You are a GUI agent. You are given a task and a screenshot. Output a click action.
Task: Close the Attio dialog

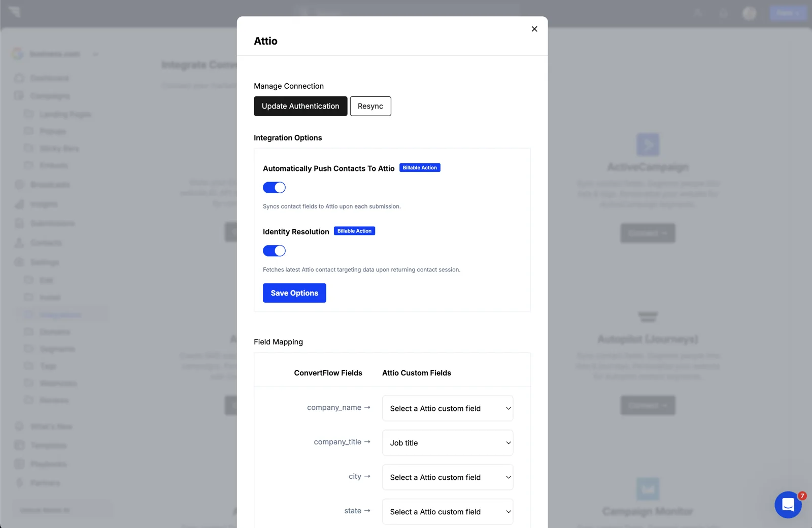coord(534,29)
